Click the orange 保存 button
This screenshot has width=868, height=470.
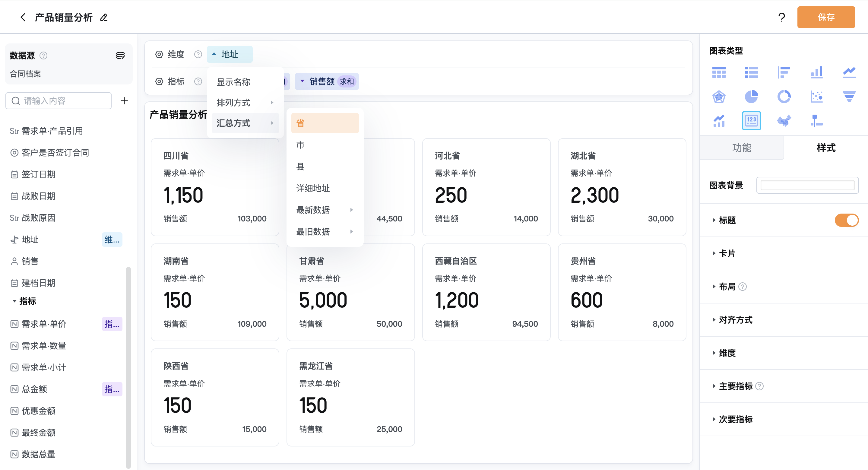tap(826, 17)
